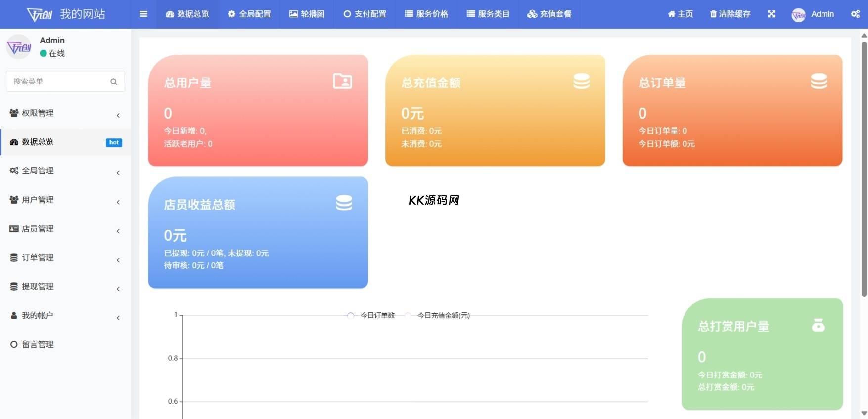Expand the 用户管理 sidebar menu
This screenshot has width=868, height=419.
coord(65,200)
